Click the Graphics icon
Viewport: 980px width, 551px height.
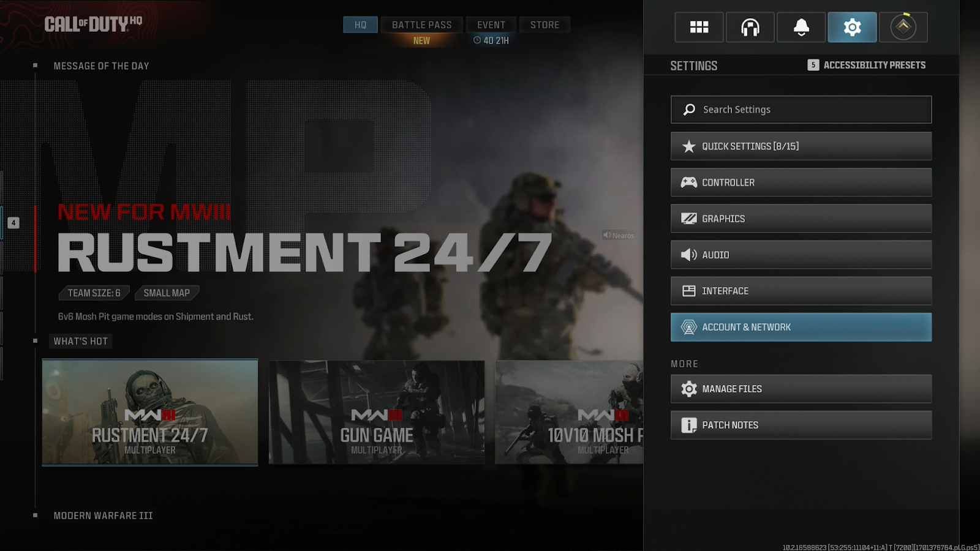(x=689, y=219)
